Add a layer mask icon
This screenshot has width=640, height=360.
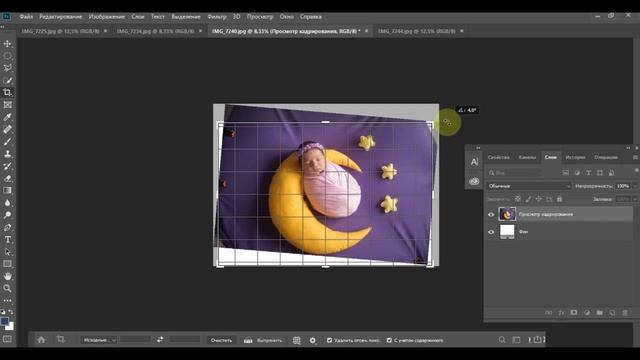tap(574, 313)
